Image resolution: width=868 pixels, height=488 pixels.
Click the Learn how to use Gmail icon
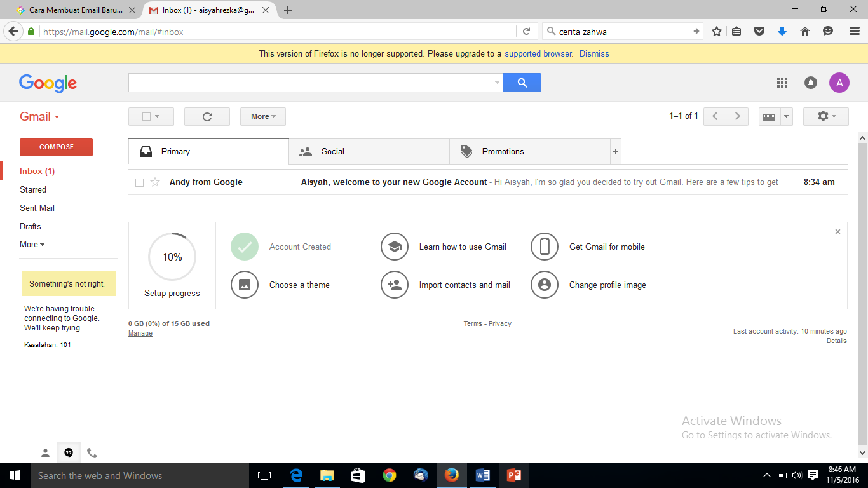395,247
